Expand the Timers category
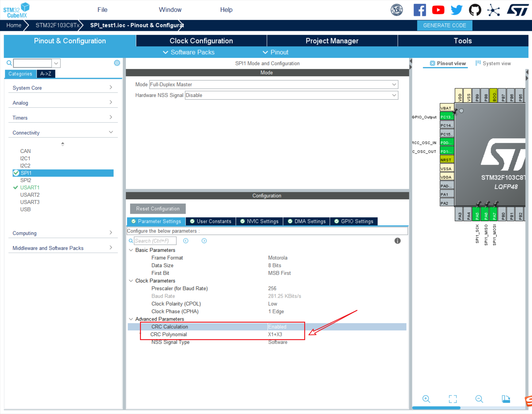The width and height of the screenshot is (532, 414). coord(63,118)
